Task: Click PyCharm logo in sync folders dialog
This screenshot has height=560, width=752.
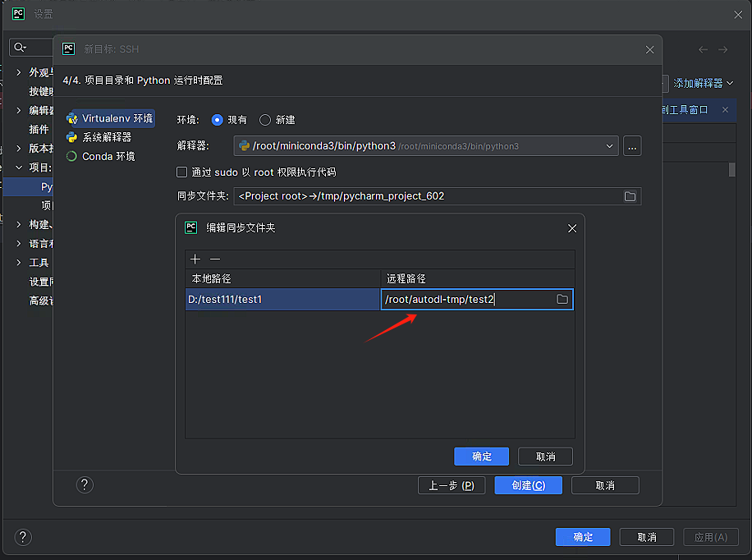Action: [191, 227]
